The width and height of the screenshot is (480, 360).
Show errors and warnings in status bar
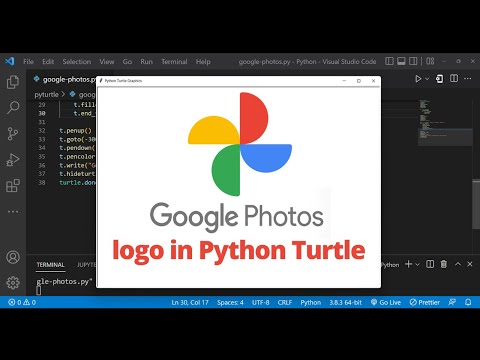[22, 302]
